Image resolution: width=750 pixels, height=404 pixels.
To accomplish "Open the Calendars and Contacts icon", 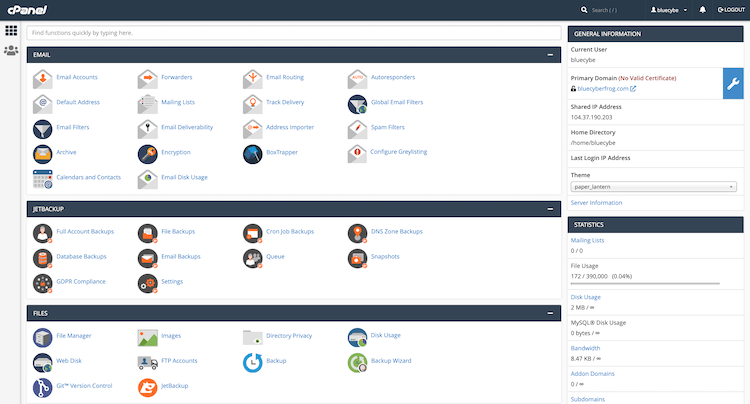I will 43,179.
